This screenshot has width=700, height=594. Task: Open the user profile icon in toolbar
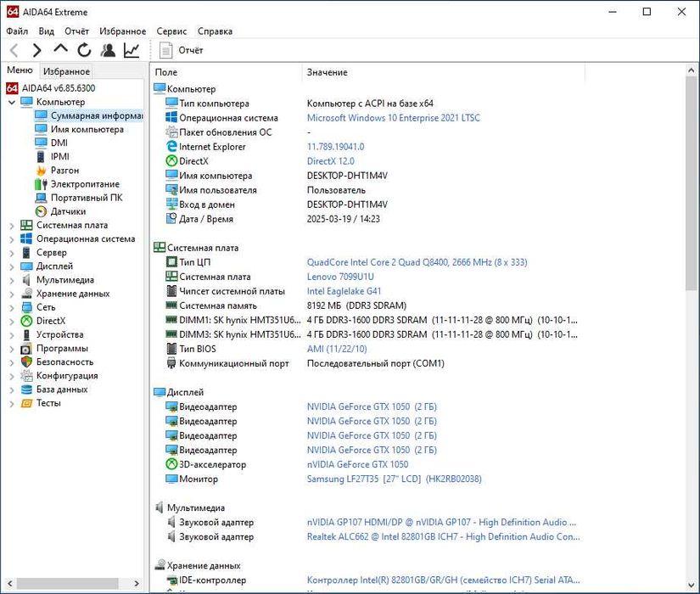point(108,51)
